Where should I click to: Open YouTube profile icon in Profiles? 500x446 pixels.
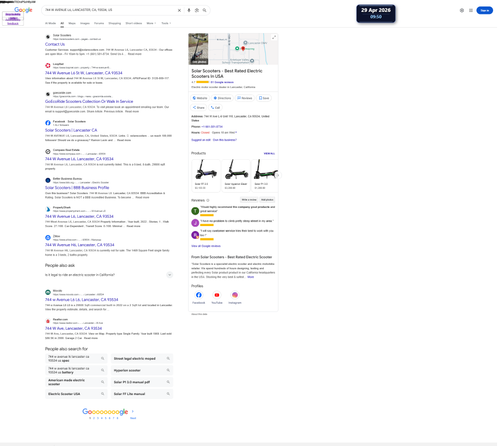(217, 295)
